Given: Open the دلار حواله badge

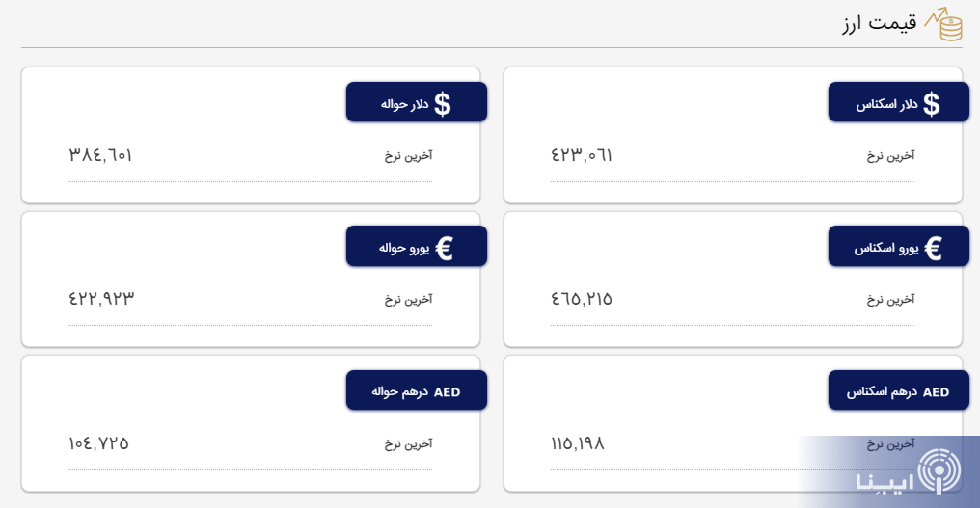Looking at the screenshot, I should [416, 102].
